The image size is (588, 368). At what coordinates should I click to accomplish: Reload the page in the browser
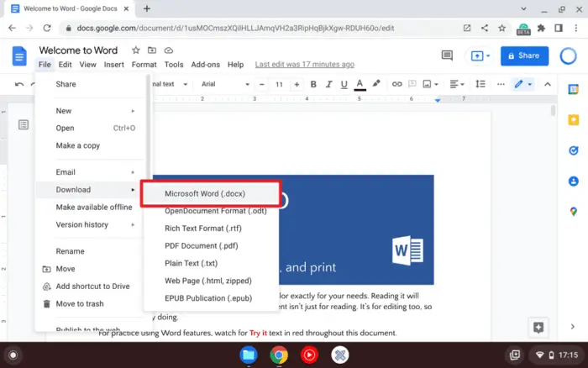click(47, 28)
